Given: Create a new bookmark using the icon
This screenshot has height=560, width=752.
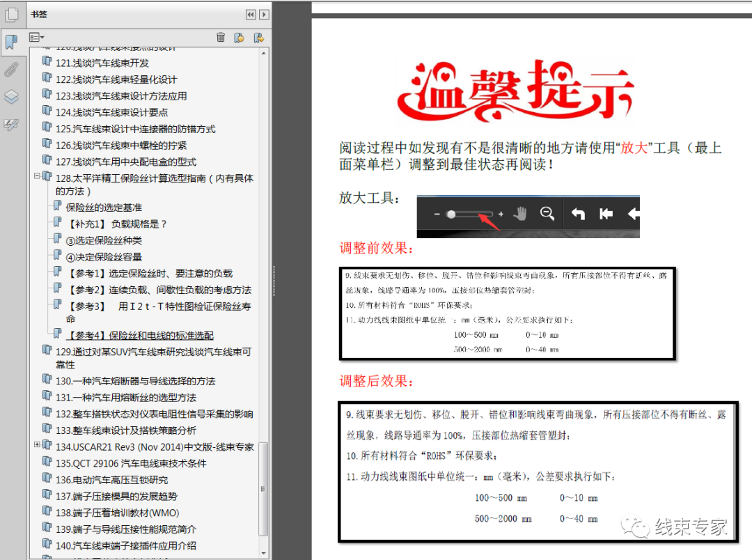Looking at the screenshot, I should (x=240, y=37).
